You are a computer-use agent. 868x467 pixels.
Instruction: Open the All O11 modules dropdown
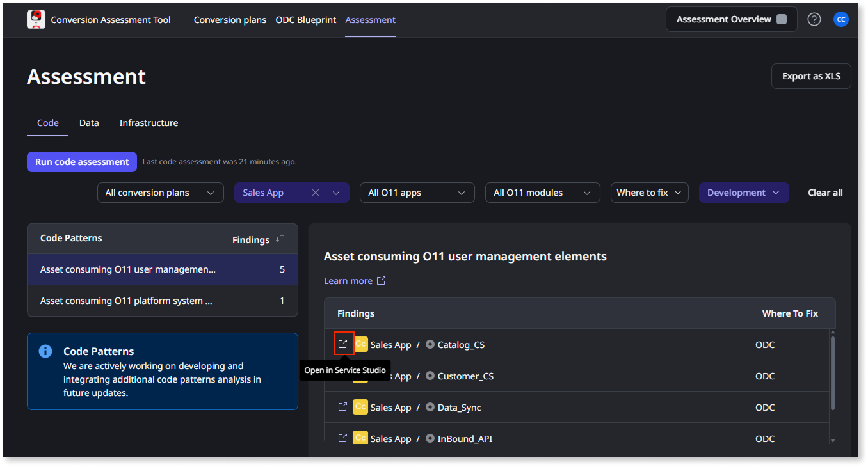543,193
